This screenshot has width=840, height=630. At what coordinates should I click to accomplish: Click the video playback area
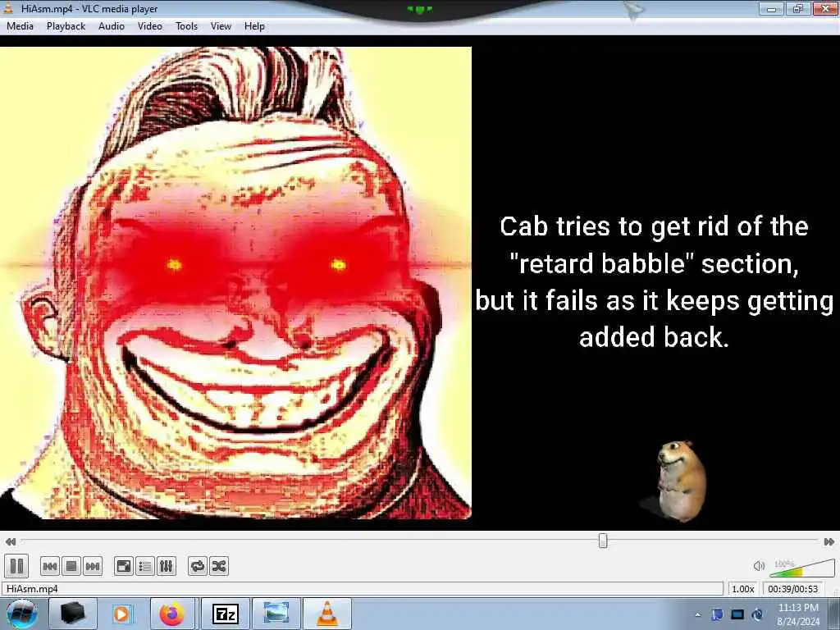pos(420,283)
